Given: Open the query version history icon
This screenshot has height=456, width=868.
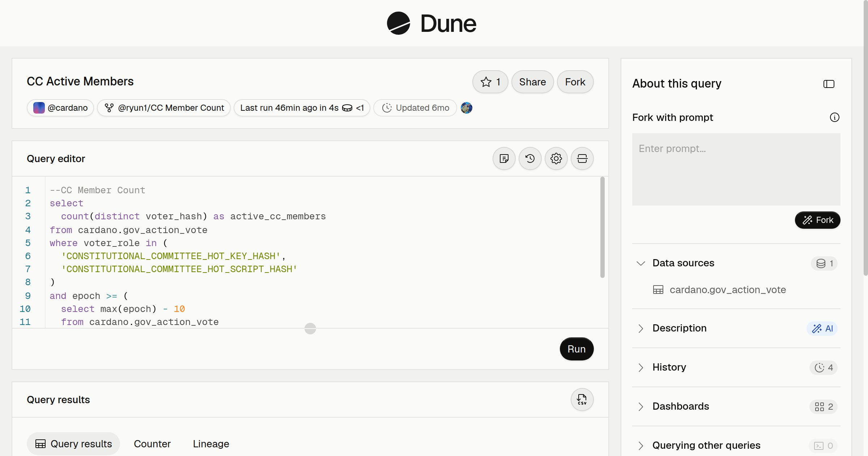Looking at the screenshot, I should [x=530, y=159].
